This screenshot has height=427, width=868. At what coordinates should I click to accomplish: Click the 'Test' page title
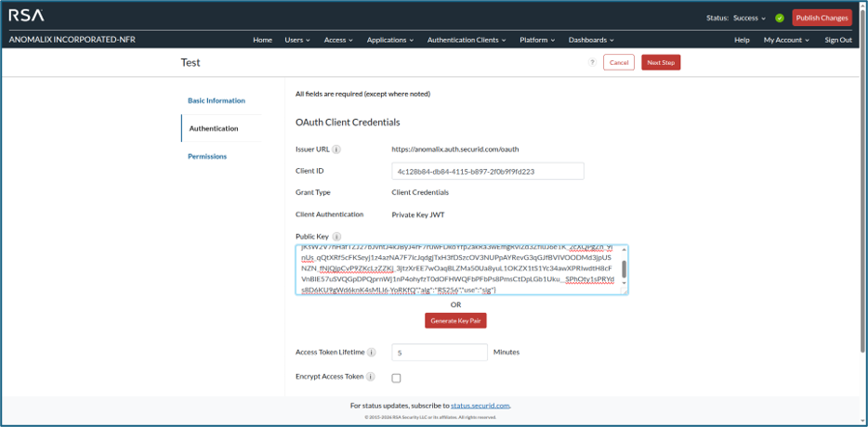191,62
